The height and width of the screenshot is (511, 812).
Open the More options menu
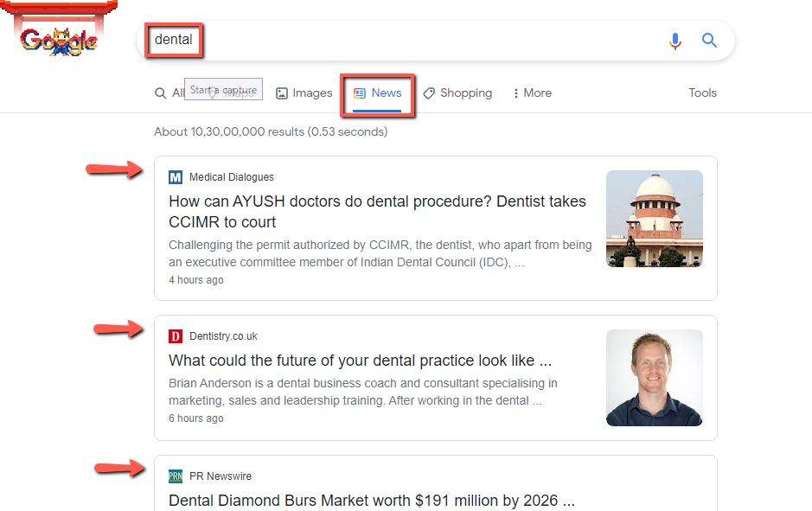pos(531,93)
